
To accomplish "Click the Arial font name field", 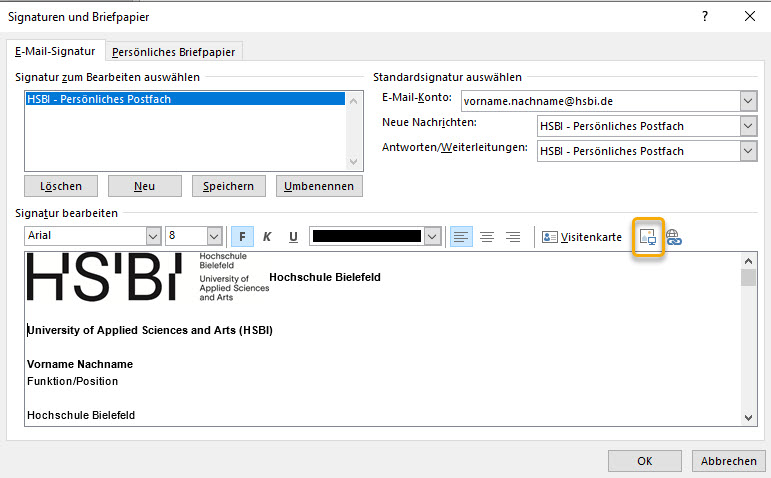I will [86, 236].
